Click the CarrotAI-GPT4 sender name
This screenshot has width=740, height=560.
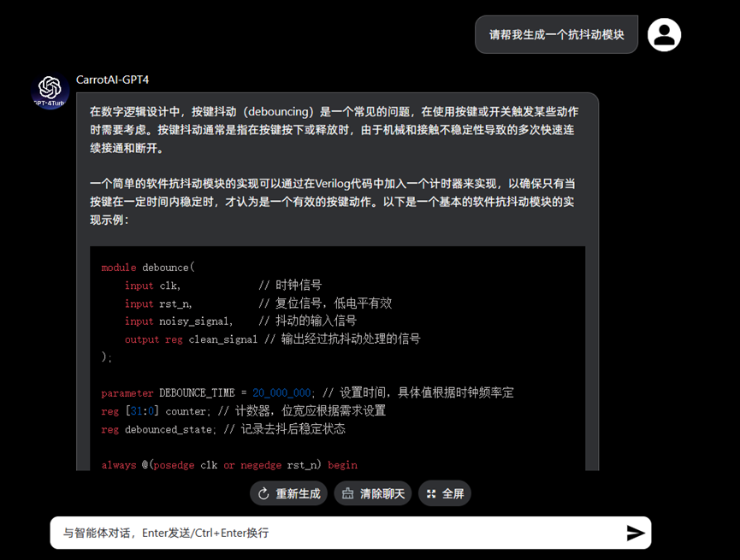pyautogui.click(x=112, y=80)
